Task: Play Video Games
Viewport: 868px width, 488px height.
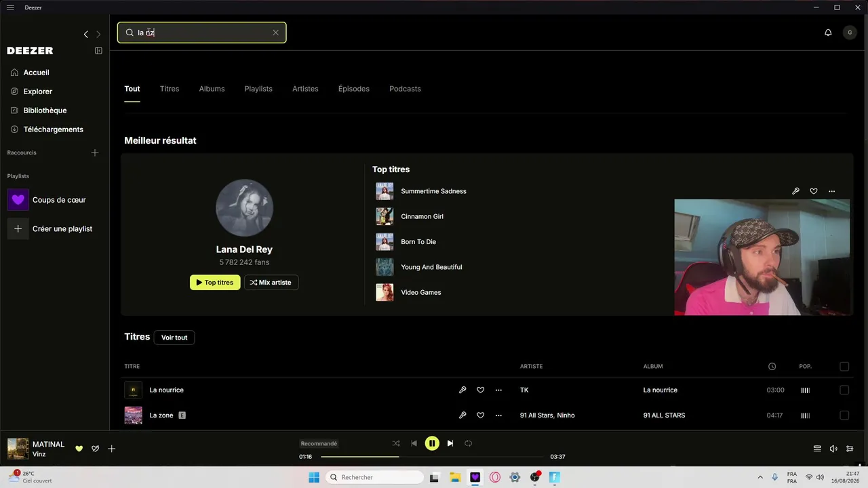Action: 421,293
